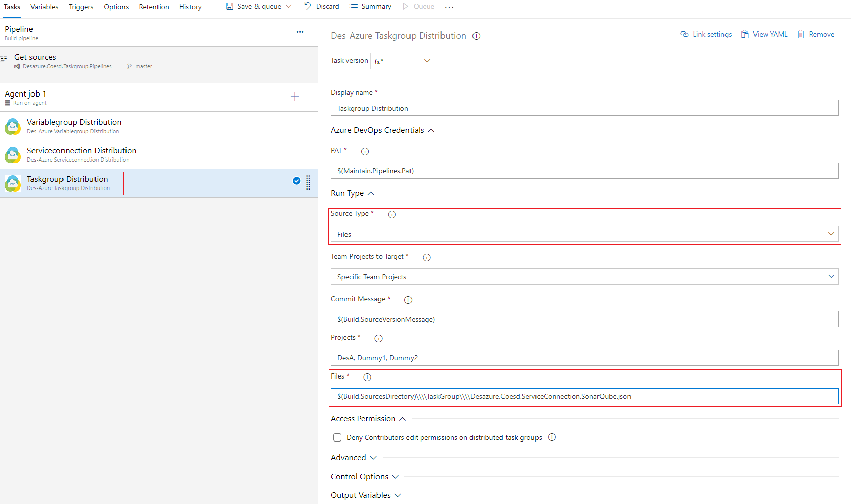Switch to the Variables tab
851x504 pixels.
pyautogui.click(x=44, y=7)
